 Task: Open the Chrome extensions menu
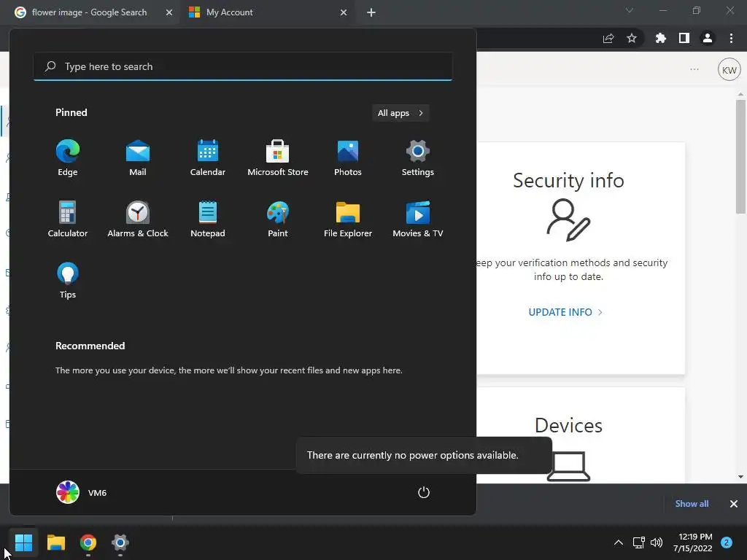click(x=661, y=38)
